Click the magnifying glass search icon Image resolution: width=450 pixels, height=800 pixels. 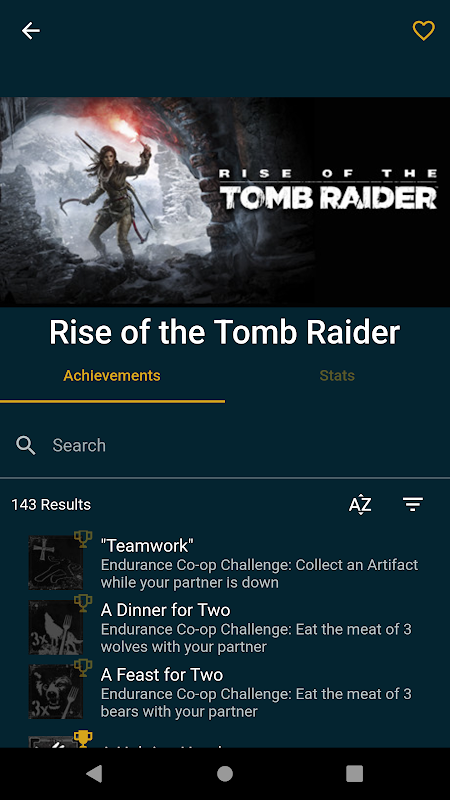pos(26,445)
